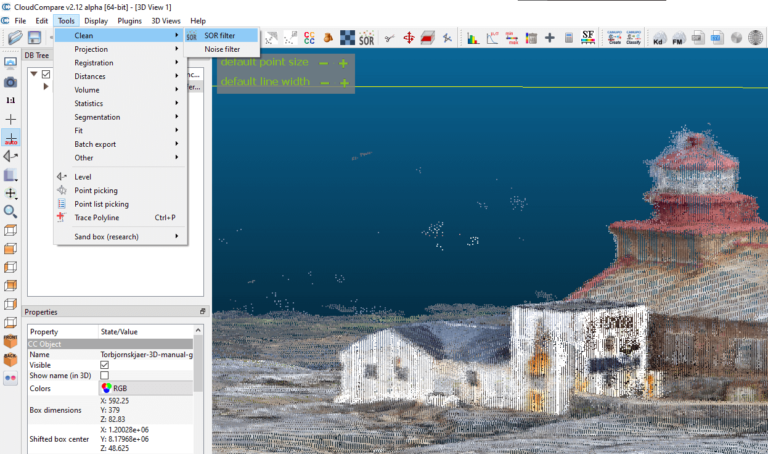The width and height of the screenshot is (768, 454).
Task: Expand the Registration submenu
Action: coord(120,63)
